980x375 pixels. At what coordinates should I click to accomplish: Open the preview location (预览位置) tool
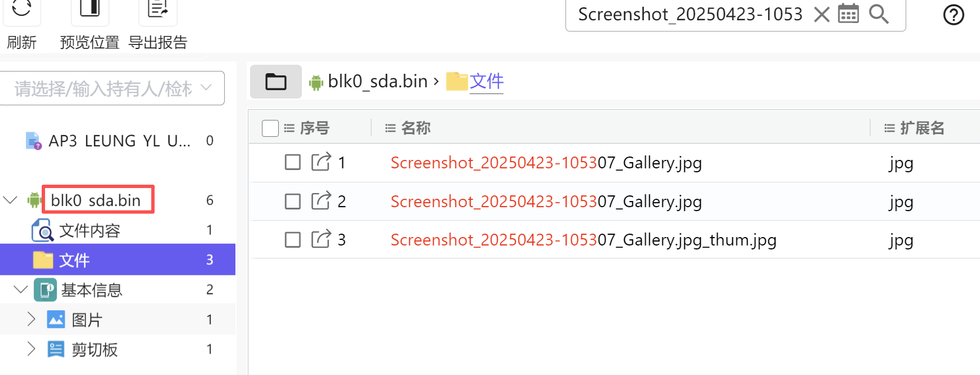coord(90,9)
